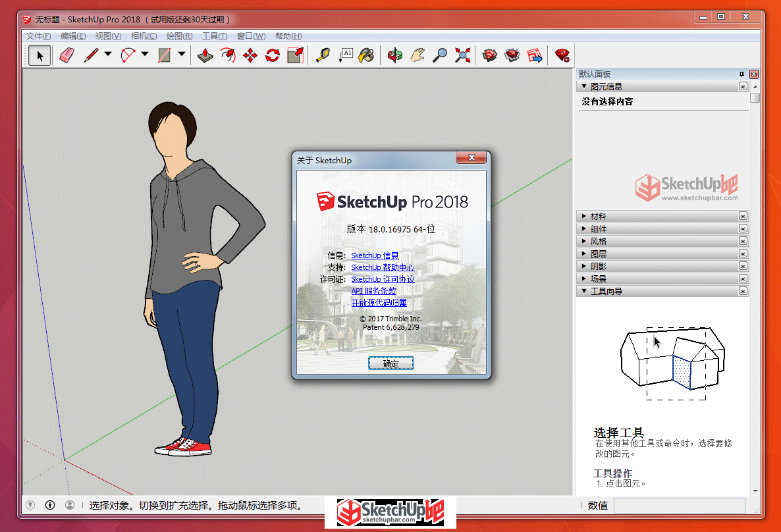Open the 工具(T) menu
The width and height of the screenshot is (781, 532).
tap(215, 36)
